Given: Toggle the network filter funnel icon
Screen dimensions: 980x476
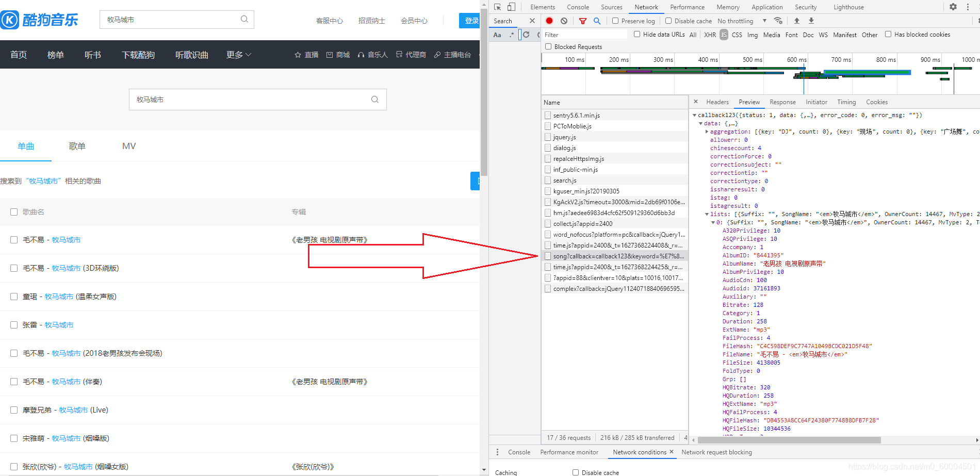Looking at the screenshot, I should click(583, 21).
